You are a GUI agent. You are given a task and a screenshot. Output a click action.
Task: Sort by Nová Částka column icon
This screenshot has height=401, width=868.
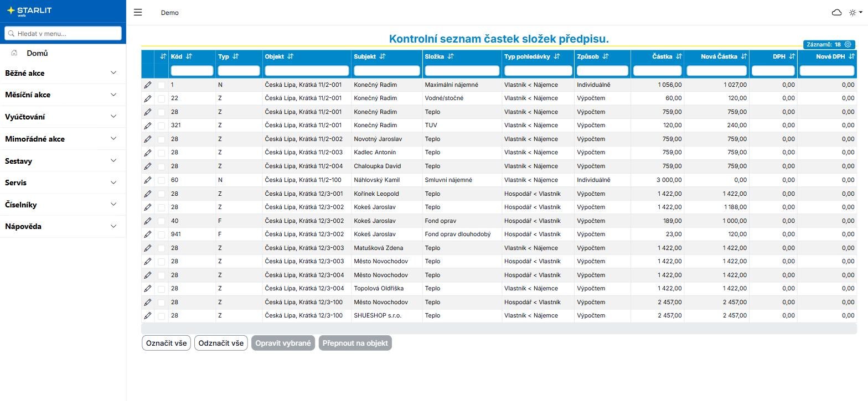(744, 56)
